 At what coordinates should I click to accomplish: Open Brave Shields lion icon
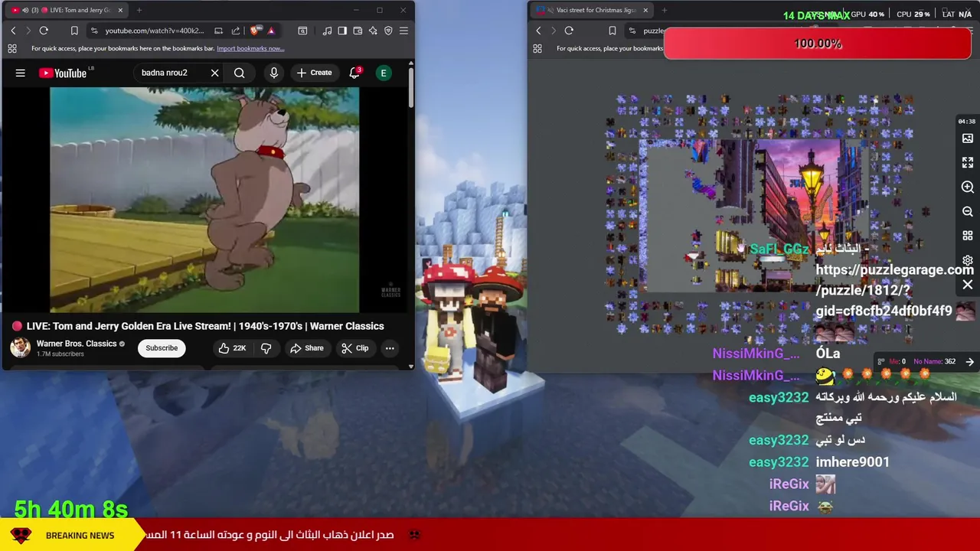pyautogui.click(x=255, y=31)
